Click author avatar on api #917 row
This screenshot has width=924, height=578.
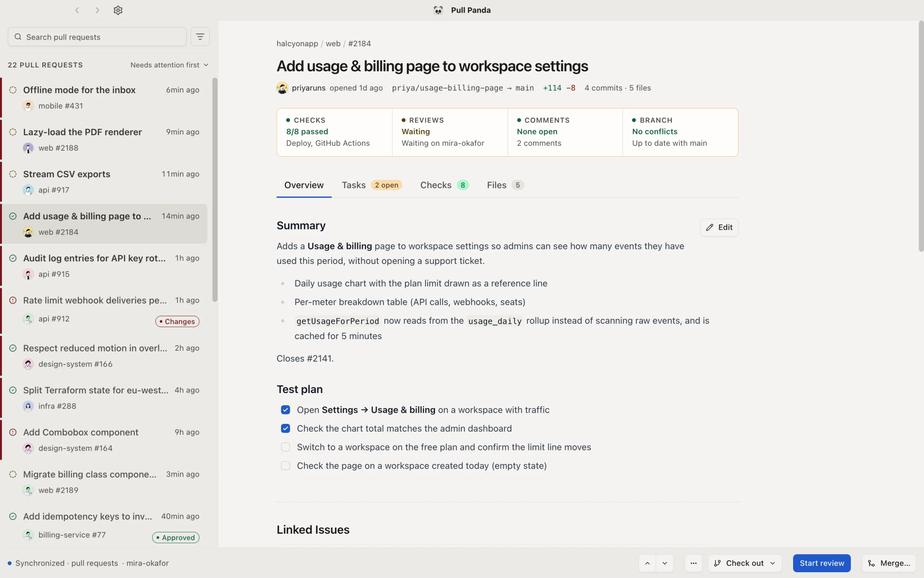pos(28,190)
